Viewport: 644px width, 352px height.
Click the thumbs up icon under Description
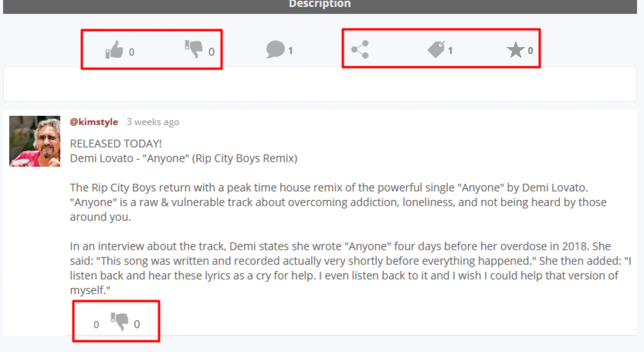114,50
